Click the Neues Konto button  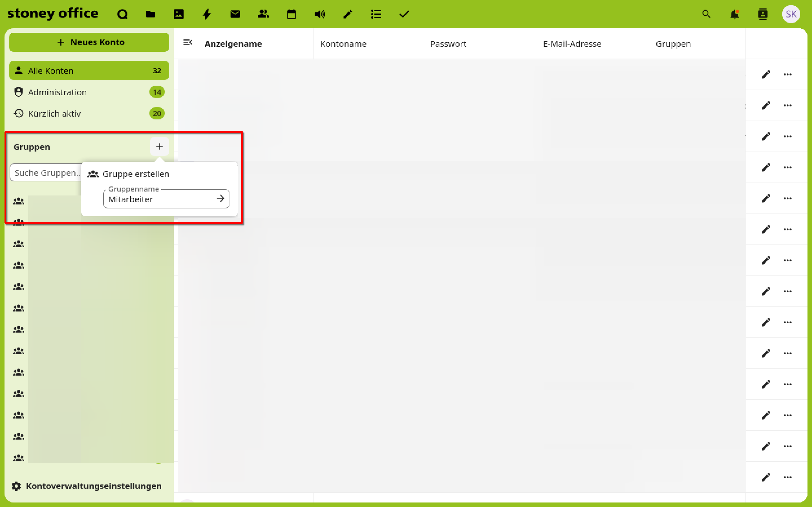89,42
